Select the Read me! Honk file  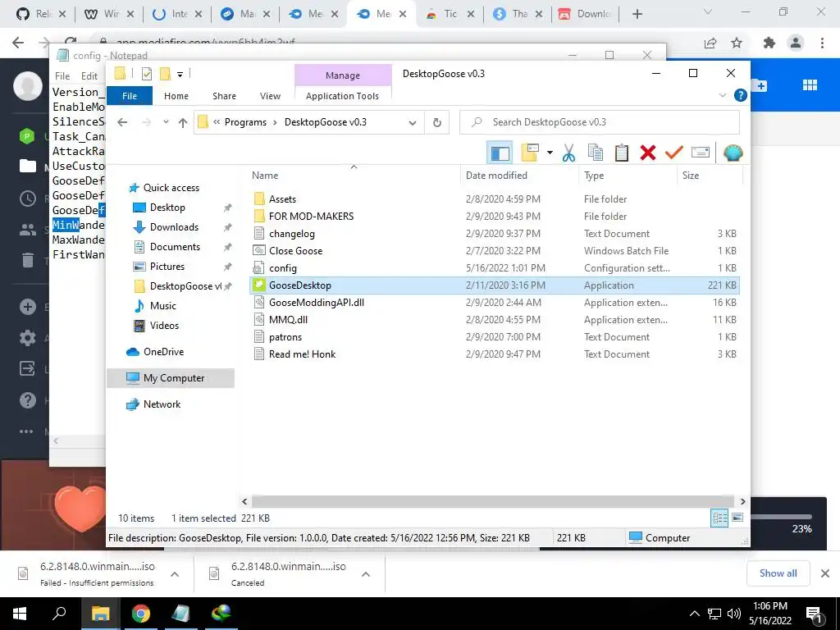(302, 354)
